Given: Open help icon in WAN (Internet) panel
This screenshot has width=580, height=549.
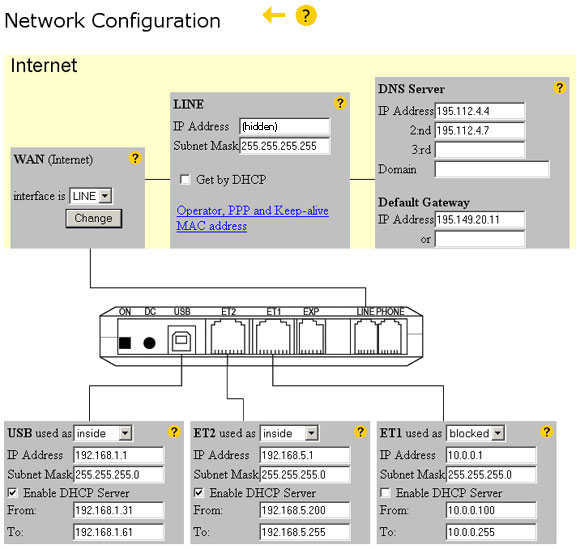Looking at the screenshot, I should 135,158.
